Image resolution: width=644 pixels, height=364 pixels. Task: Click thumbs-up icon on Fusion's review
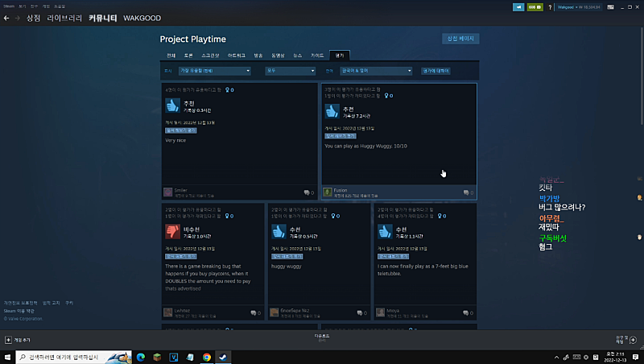point(332,111)
